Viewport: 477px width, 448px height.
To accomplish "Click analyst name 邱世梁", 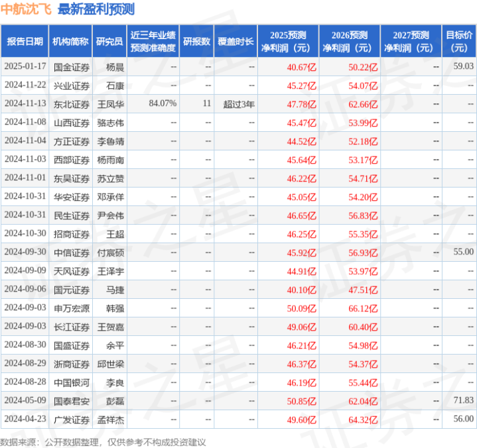I will (111, 364).
